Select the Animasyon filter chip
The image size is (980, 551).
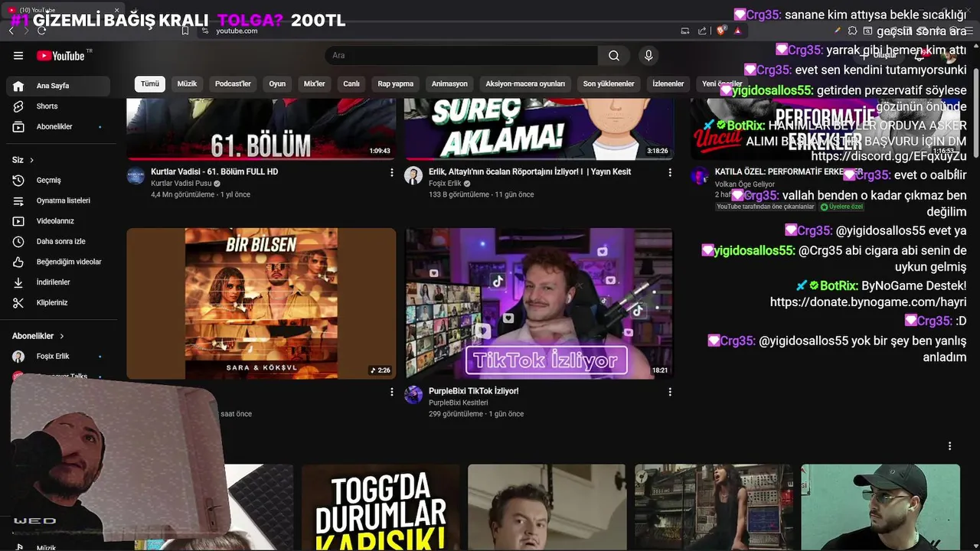[449, 84]
